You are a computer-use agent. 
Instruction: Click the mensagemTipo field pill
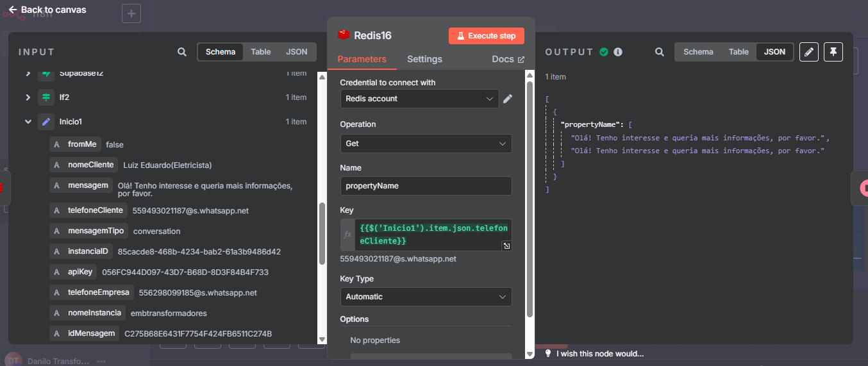pyautogui.click(x=89, y=231)
